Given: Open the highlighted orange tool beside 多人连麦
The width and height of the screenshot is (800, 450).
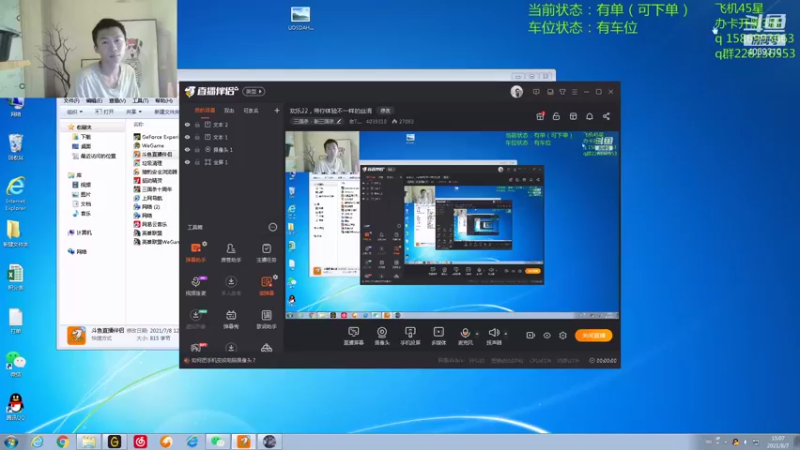Looking at the screenshot, I should coord(266,286).
